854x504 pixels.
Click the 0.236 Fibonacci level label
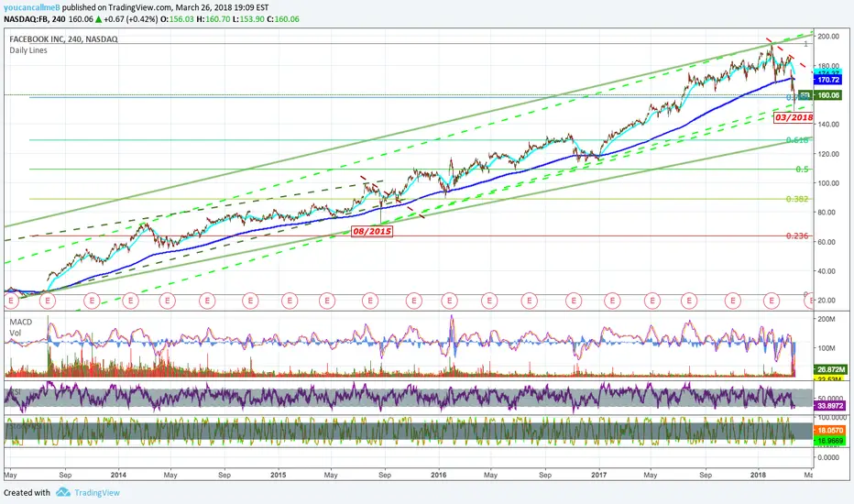point(797,236)
